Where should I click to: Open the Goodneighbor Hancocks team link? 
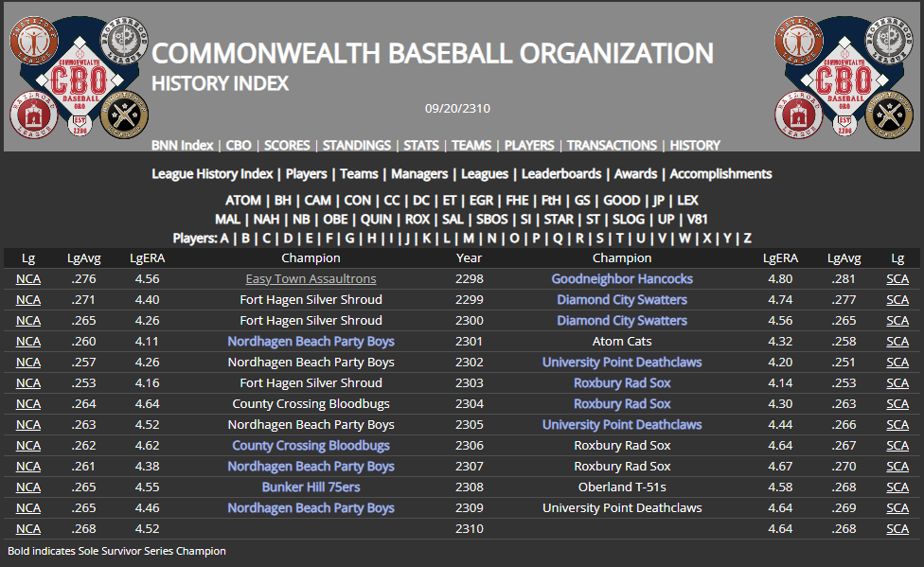pyautogui.click(x=622, y=279)
